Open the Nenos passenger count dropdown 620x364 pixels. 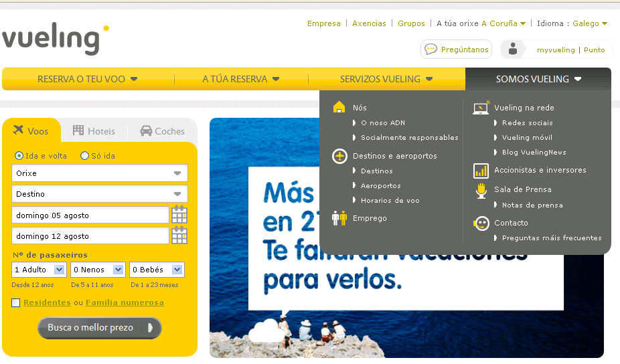click(x=98, y=270)
